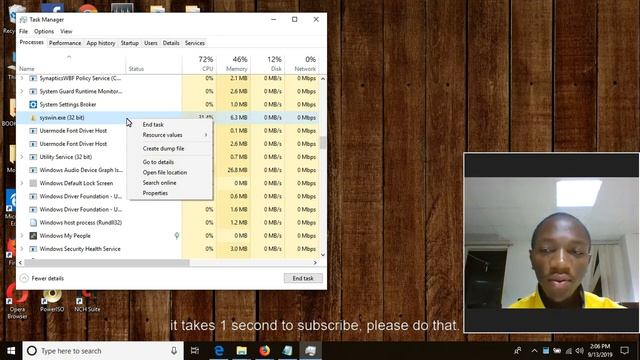Screen dimensions: 640x360
Task: Click the Task Manager taskbar icon
Action: 310,351
